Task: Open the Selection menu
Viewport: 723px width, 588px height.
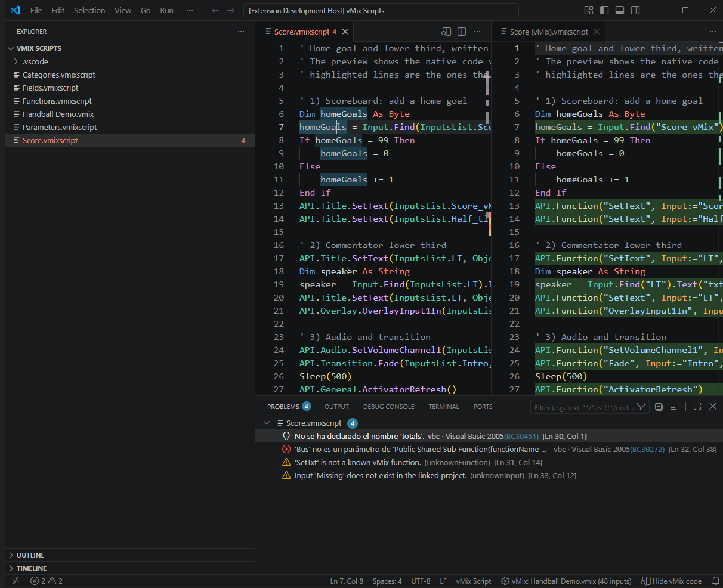Action: click(89, 10)
